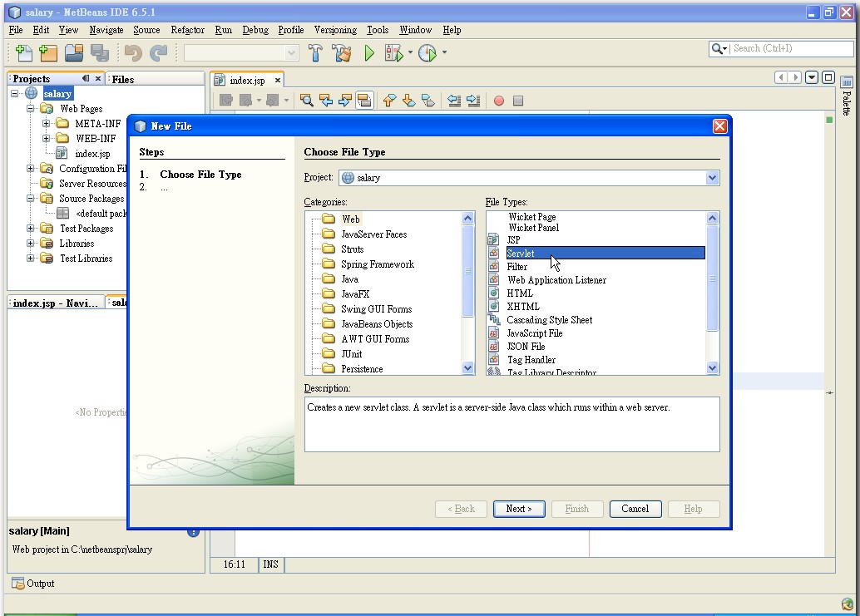Open the Project dropdown showing salary

point(711,177)
